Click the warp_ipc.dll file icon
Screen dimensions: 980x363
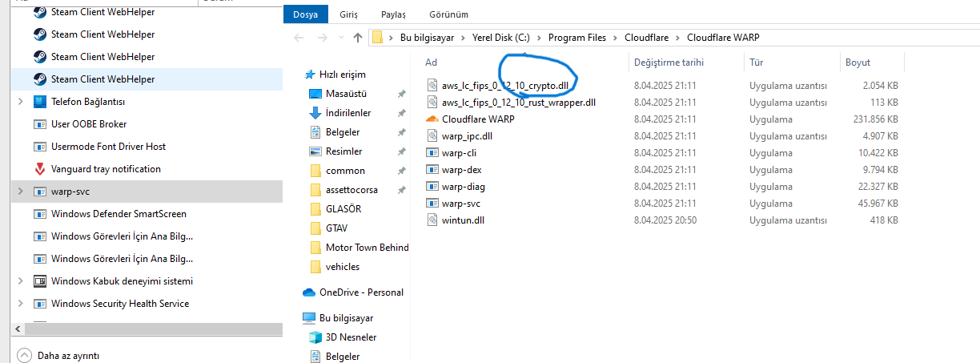[432, 135]
